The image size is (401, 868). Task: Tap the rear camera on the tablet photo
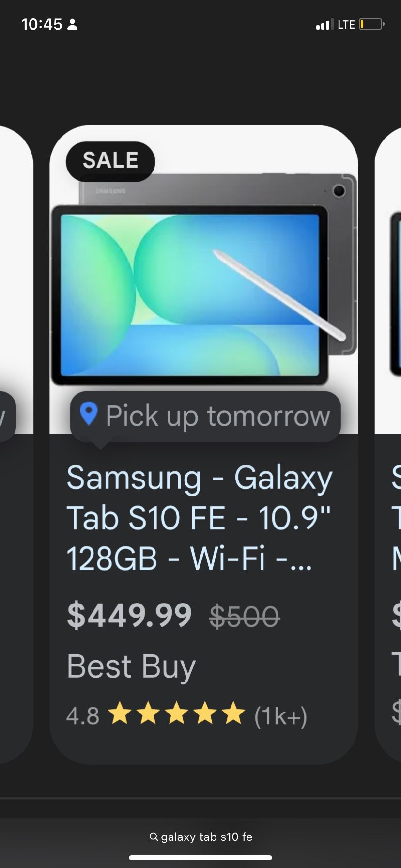[x=339, y=191]
